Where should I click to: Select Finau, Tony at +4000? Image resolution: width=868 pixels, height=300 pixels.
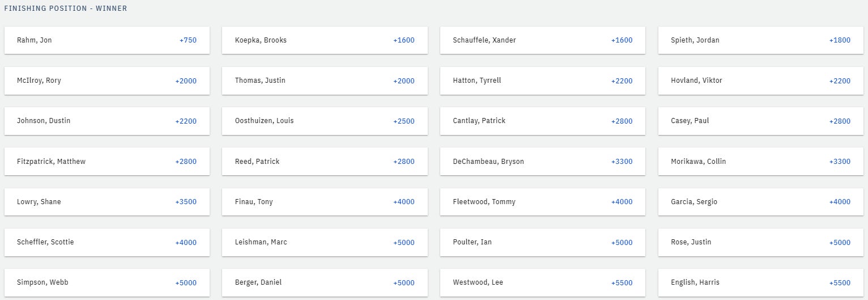325,202
